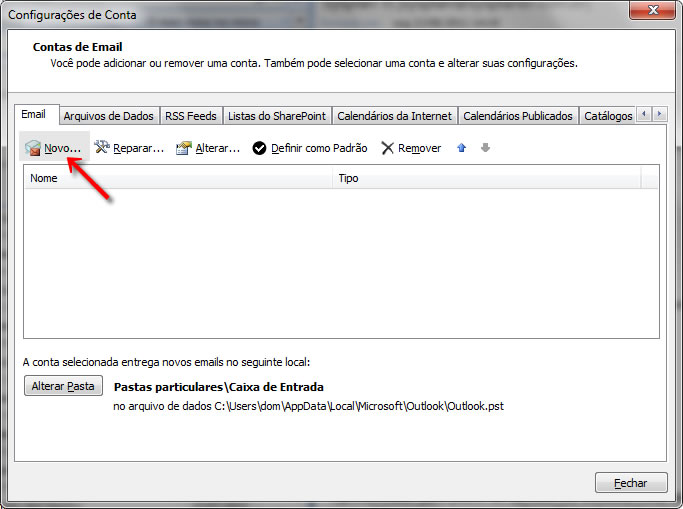Click the Definir como Padrão checkmark icon
The width and height of the screenshot is (683, 509).
click(x=259, y=148)
